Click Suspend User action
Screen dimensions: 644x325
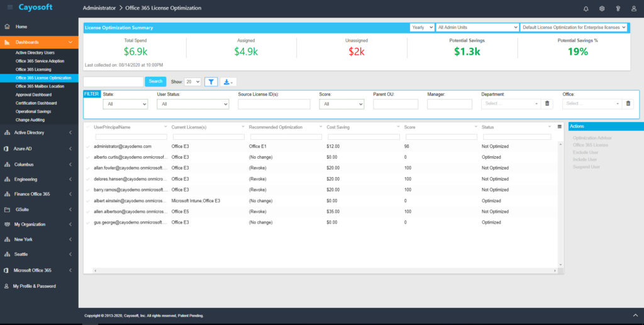coord(586,167)
